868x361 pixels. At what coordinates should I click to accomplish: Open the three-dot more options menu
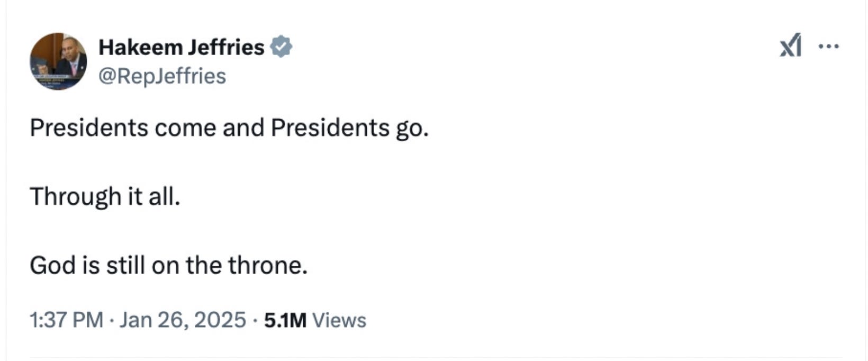point(829,47)
